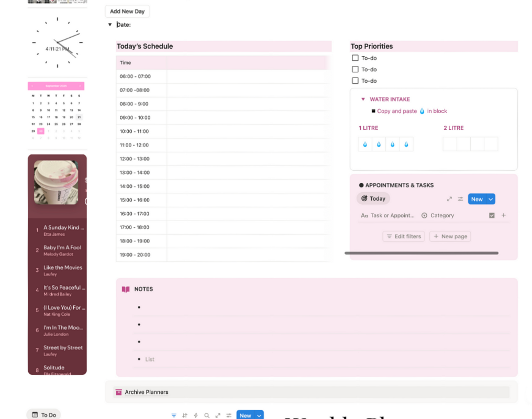The height and width of the screenshot is (419, 532).
Task: Switch to the Today view tab
Action: (373, 199)
